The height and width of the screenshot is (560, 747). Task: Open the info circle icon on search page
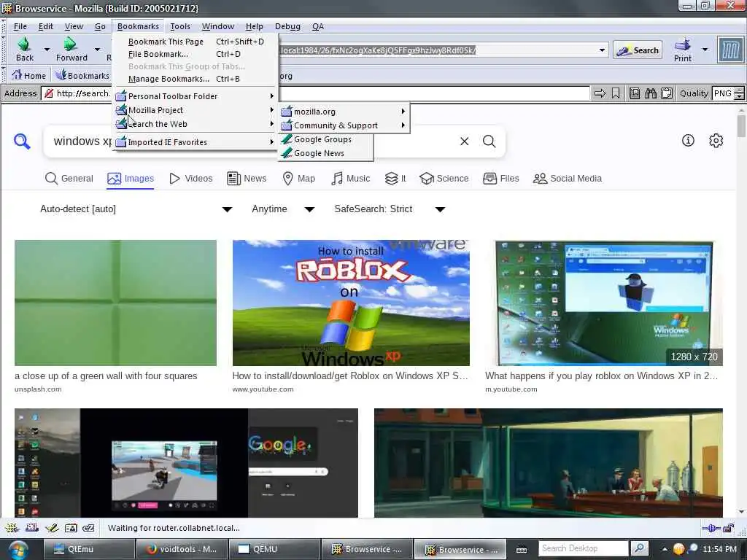[x=688, y=140]
